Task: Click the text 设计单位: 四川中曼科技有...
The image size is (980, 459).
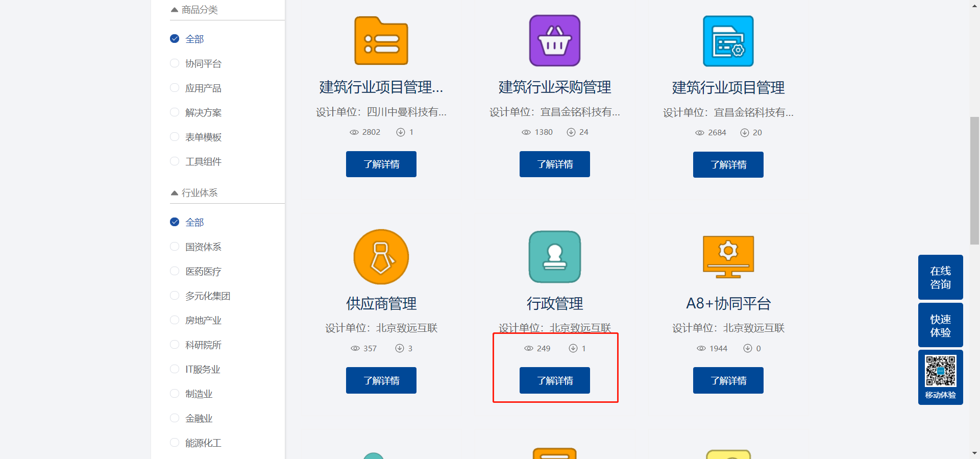Action: [x=381, y=112]
